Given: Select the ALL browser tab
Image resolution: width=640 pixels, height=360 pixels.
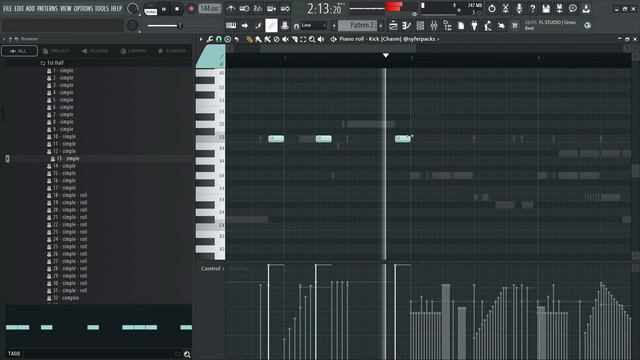Looking at the screenshot, I should tap(19, 51).
